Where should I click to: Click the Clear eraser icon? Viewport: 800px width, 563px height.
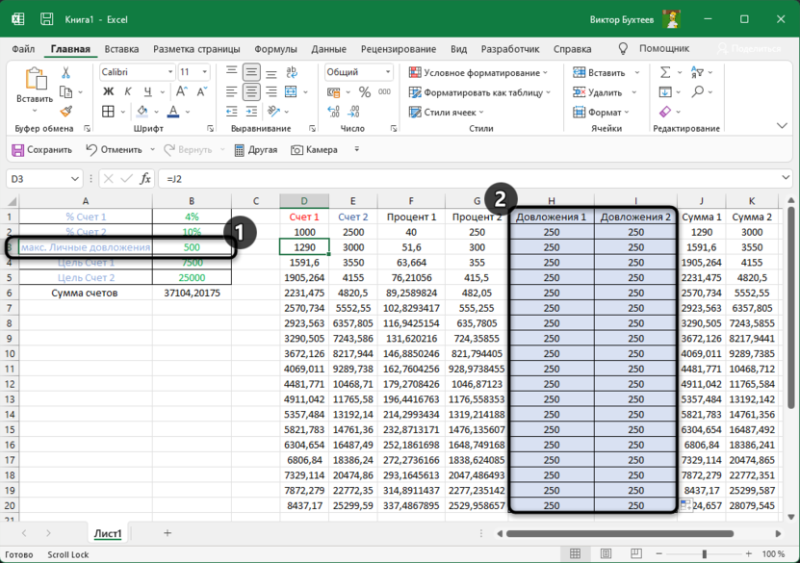665,111
